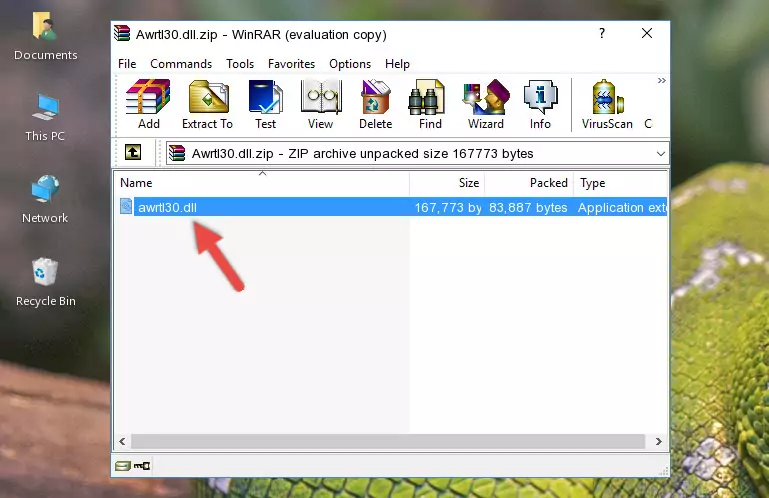Sort by the Type column header
The height and width of the screenshot is (498, 769).
pyautogui.click(x=620, y=183)
